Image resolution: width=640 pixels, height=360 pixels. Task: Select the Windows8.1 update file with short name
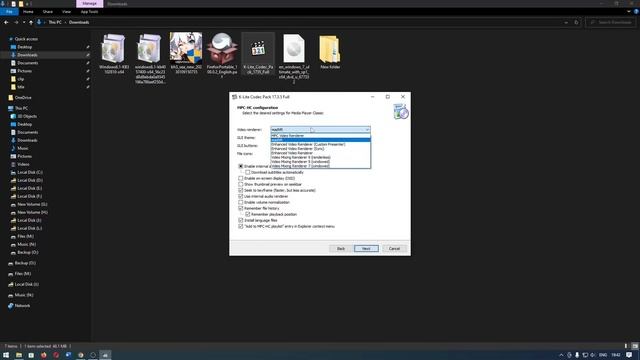pos(114,53)
